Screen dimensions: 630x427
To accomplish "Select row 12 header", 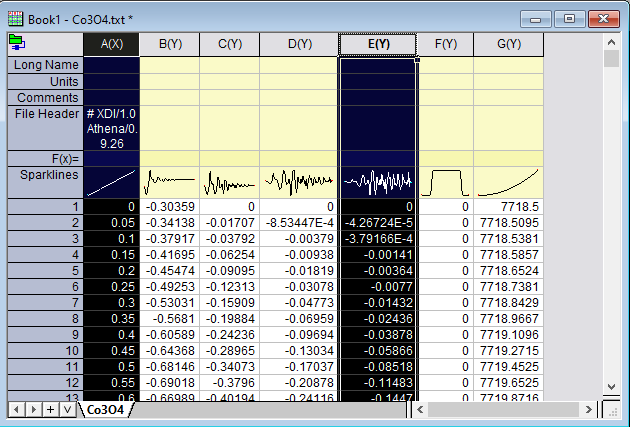I will (45, 382).
